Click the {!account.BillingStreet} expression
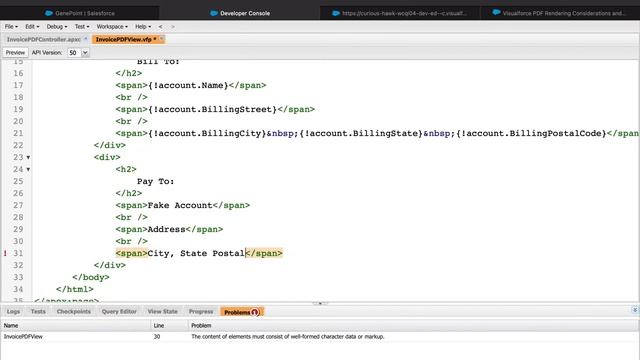 click(x=213, y=109)
